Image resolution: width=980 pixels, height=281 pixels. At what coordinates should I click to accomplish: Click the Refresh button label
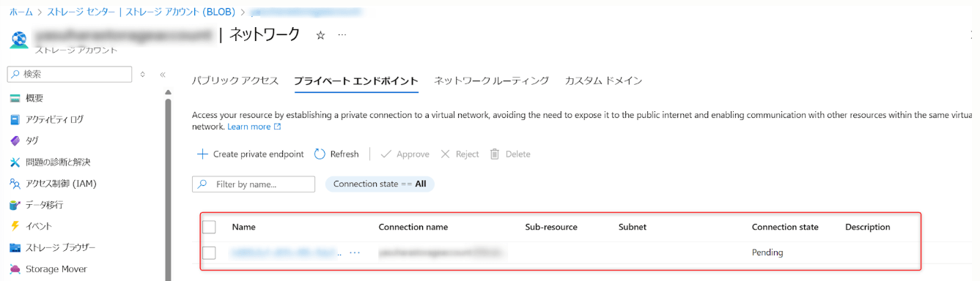tap(345, 154)
